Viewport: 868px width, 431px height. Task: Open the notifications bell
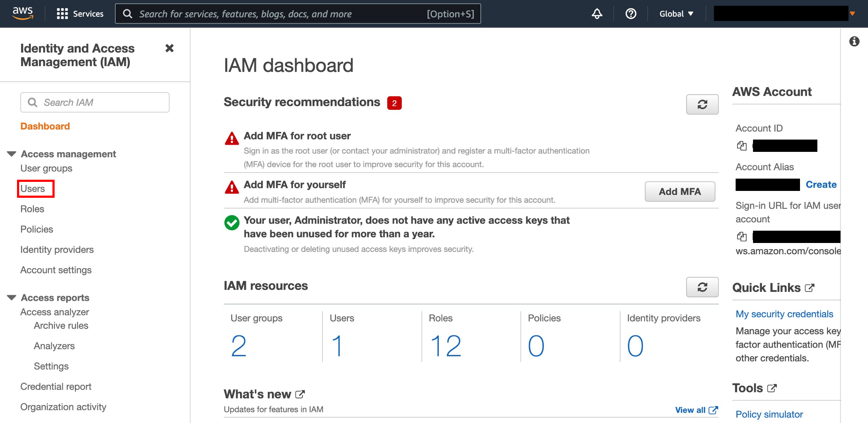pyautogui.click(x=597, y=14)
